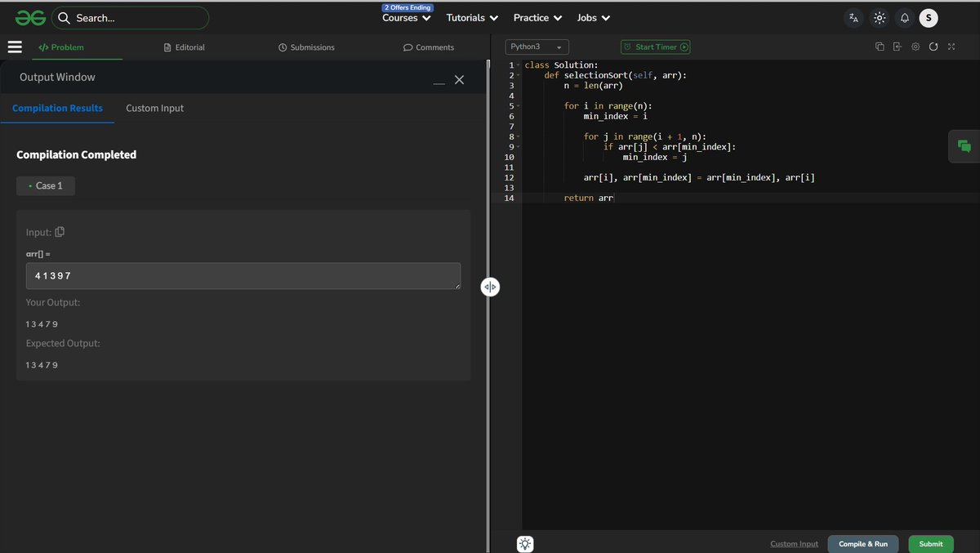Image resolution: width=980 pixels, height=553 pixels.
Task: Select the Case 1 test case button
Action: pyautogui.click(x=46, y=185)
